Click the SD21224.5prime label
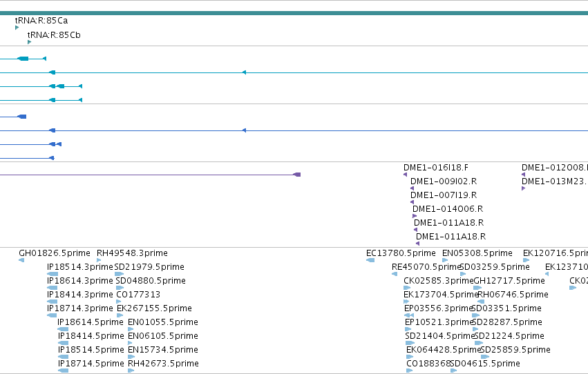This screenshot has height=374, width=588. (x=509, y=336)
